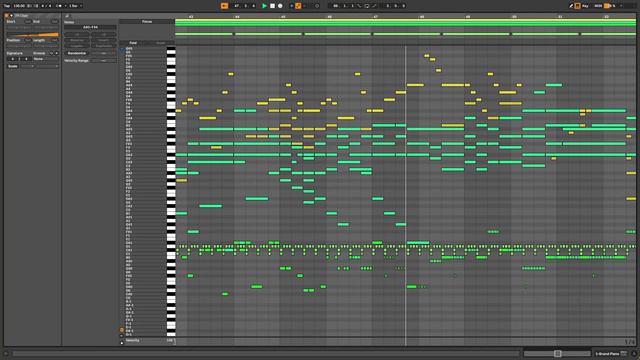Click the Punch-In switch icon
The width and height of the screenshot is (640, 360).
[359, 6]
